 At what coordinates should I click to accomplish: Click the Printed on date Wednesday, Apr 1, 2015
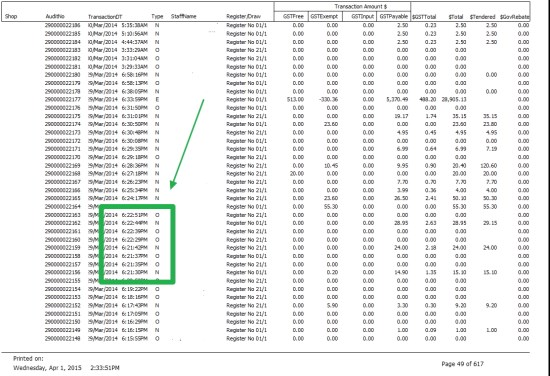click(x=47, y=368)
